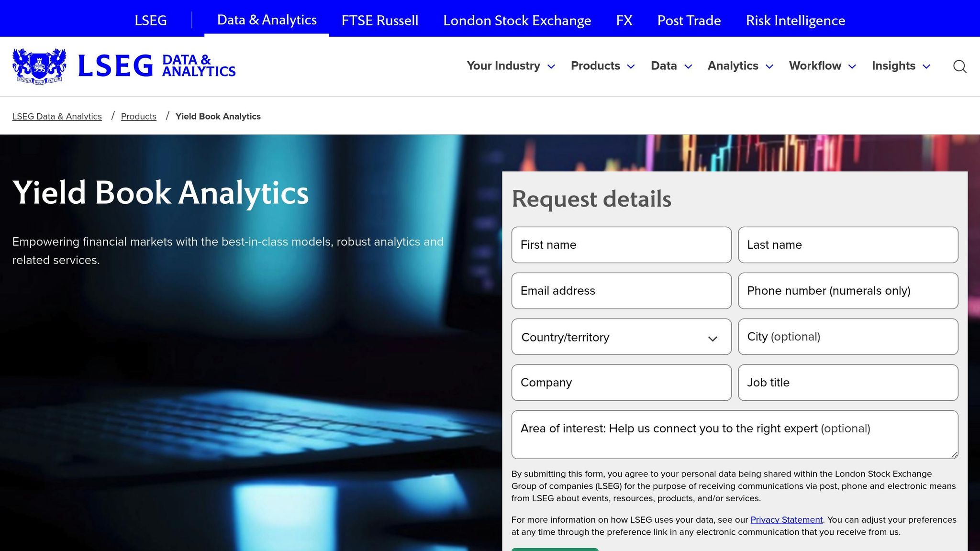
Task: Click the textarea resize handle corner
Action: tap(955, 455)
